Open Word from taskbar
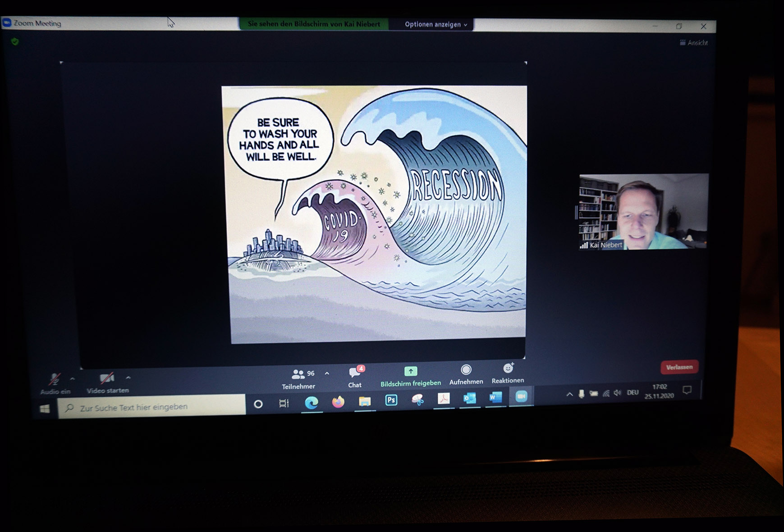Image resolution: width=784 pixels, height=532 pixels. pos(495,397)
